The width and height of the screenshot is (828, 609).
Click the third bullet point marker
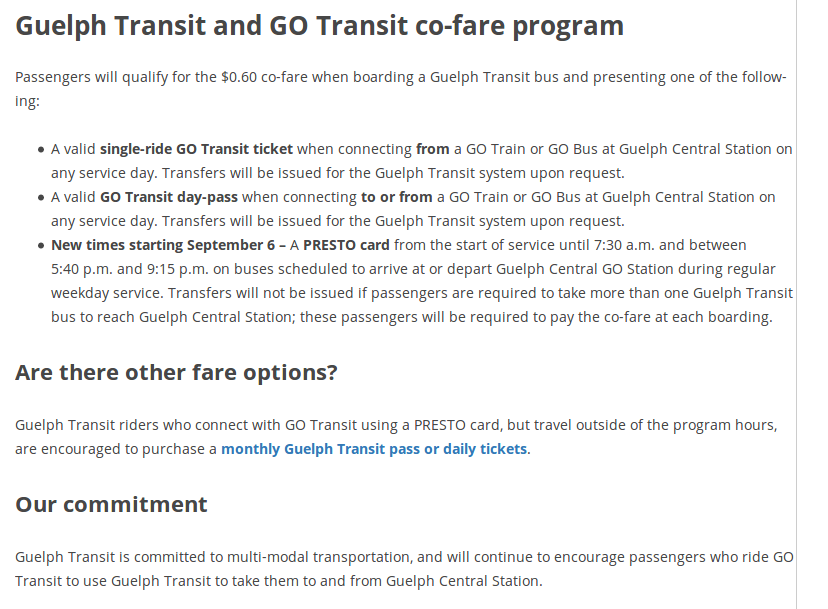tap(40, 246)
